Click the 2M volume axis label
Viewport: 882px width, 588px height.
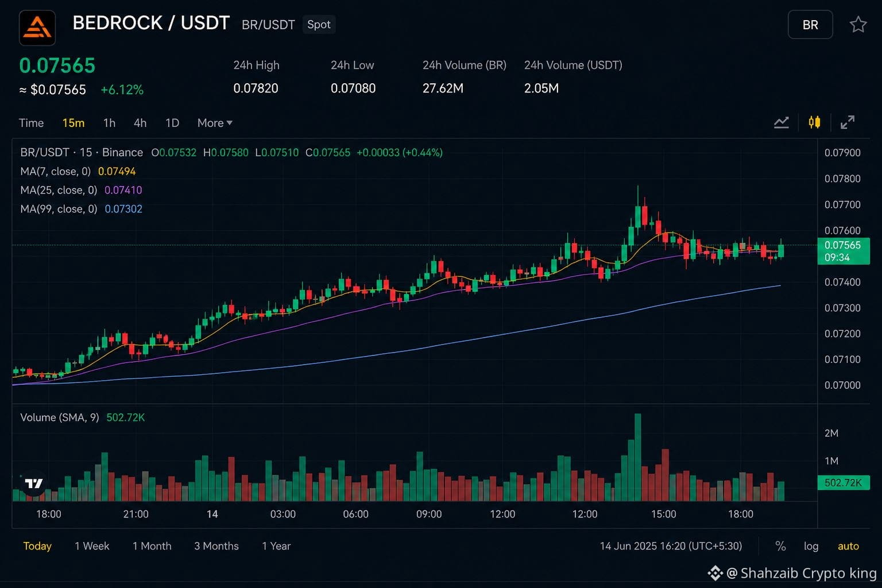(831, 433)
